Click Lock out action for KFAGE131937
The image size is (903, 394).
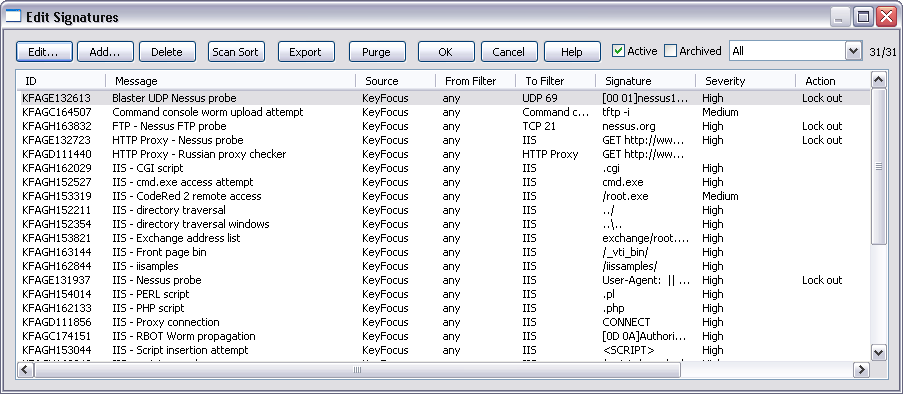(x=822, y=280)
